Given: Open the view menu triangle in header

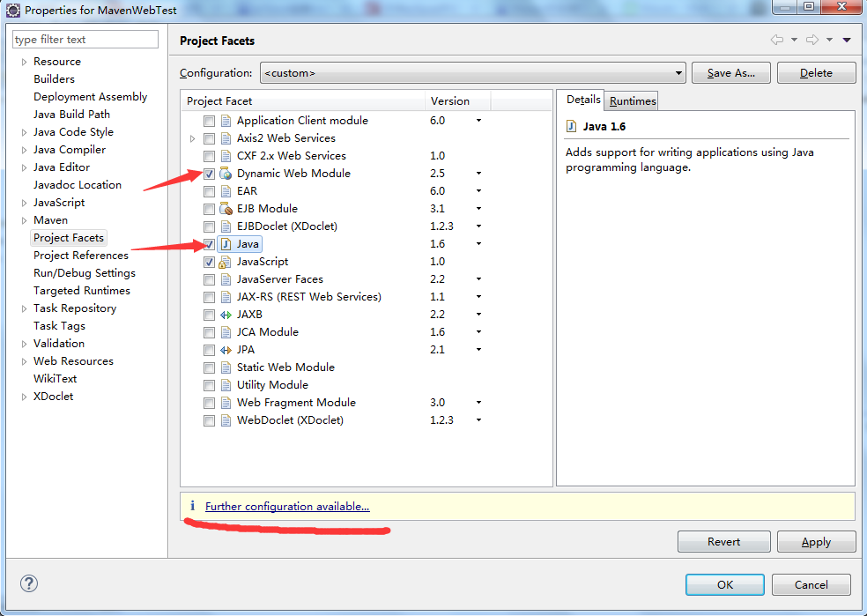Looking at the screenshot, I should click(x=847, y=40).
